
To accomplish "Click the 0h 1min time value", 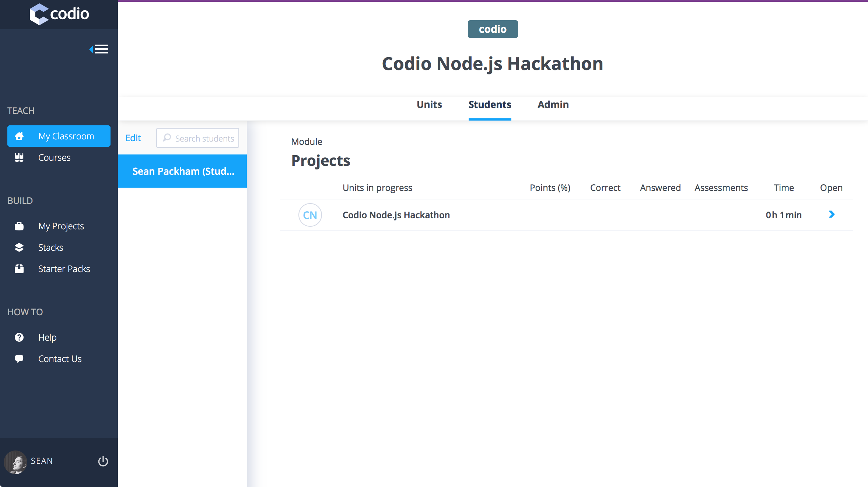I will tap(784, 215).
